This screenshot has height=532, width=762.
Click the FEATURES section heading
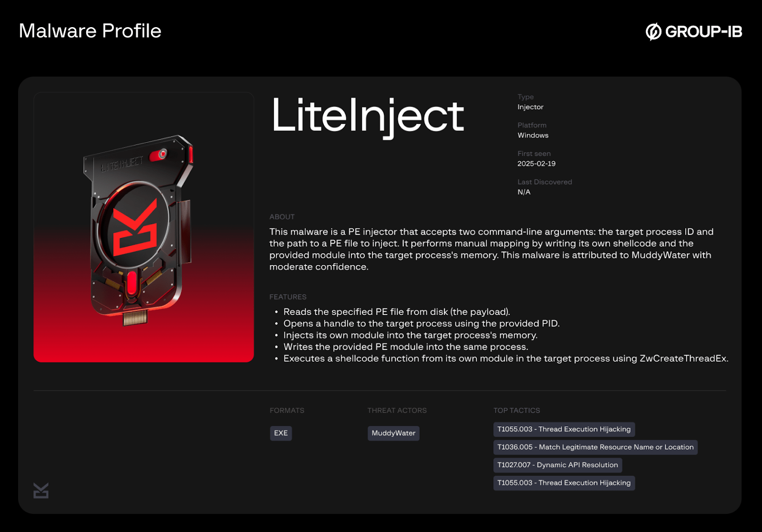[x=288, y=297]
